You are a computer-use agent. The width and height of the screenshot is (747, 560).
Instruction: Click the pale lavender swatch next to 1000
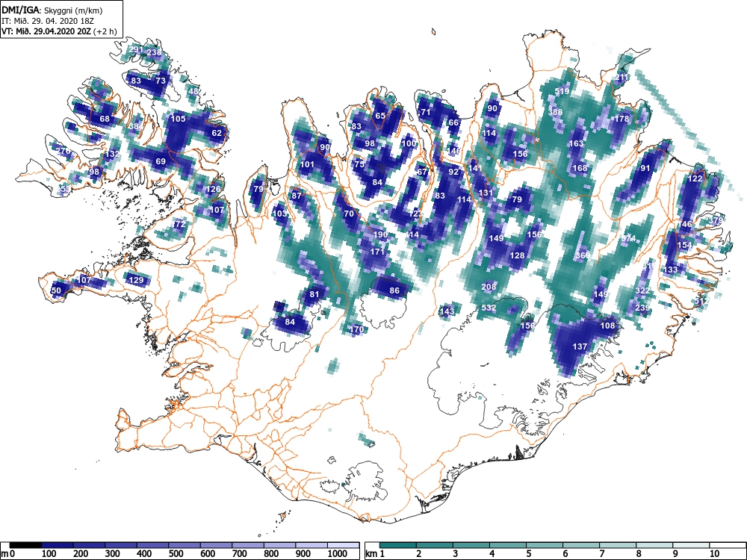pyautogui.click(x=344, y=545)
